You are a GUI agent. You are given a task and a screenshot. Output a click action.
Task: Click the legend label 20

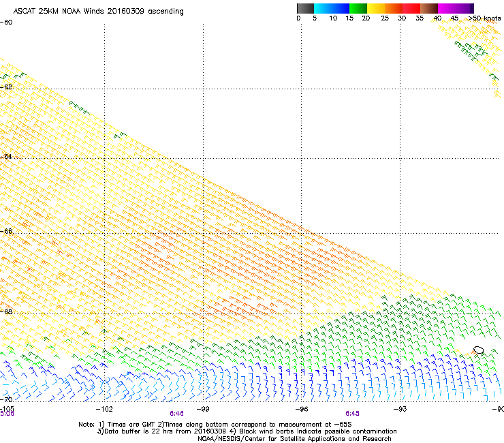(x=366, y=18)
